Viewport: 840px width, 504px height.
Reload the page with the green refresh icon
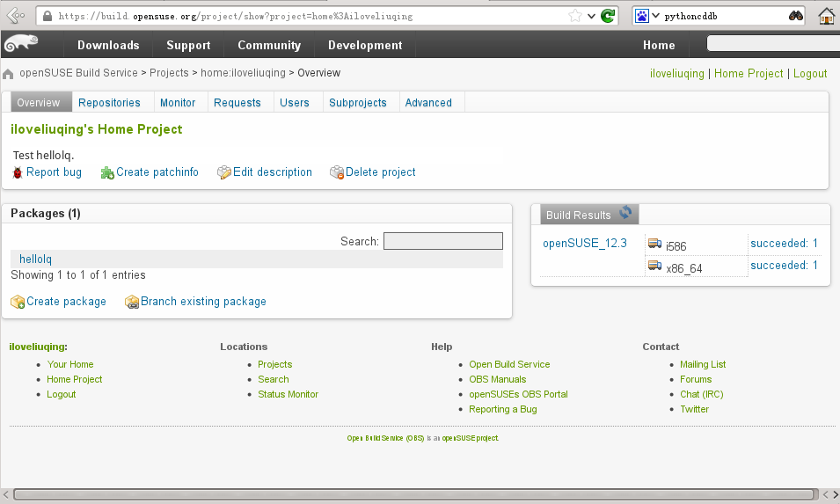pyautogui.click(x=608, y=16)
